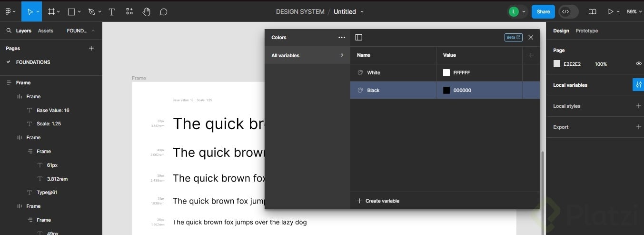Viewport: 644px width, 235px height.
Task: Select the Rectangle shape tool
Action: (x=71, y=11)
